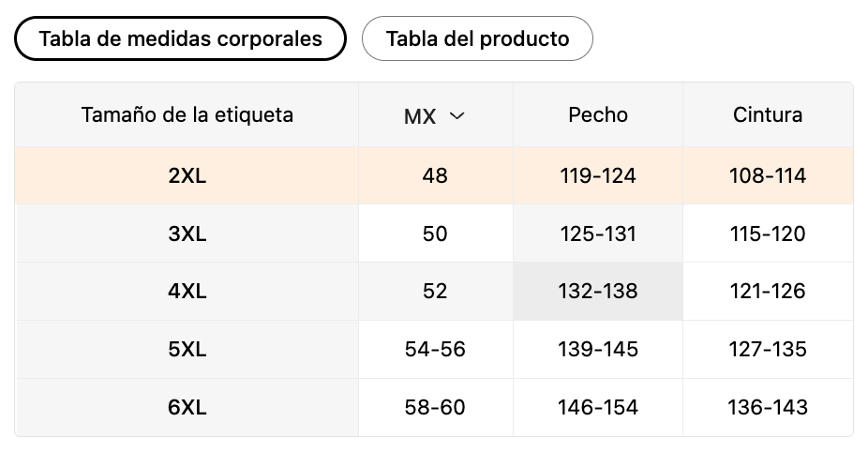Viewport: 868px width, 452px height.
Task: Click the MX size 48 cell
Action: [435, 175]
